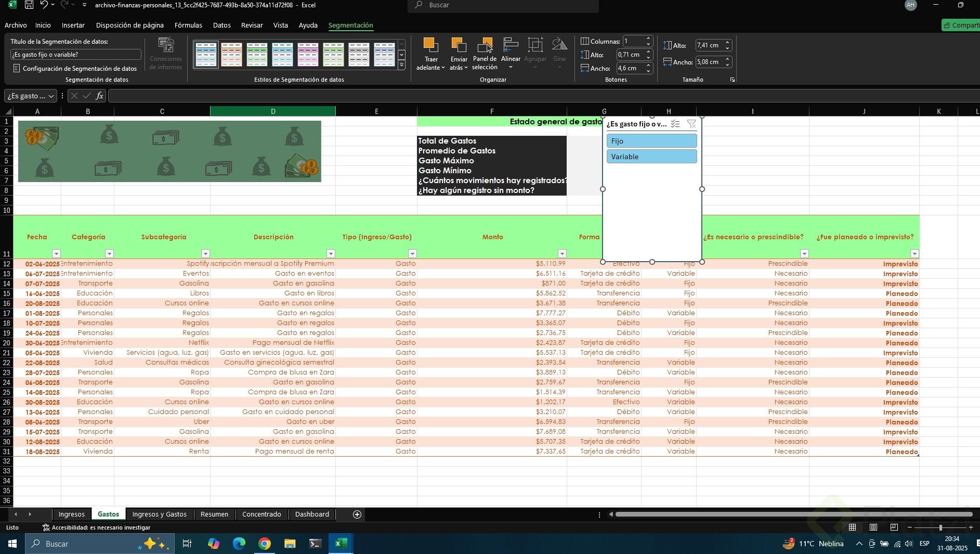The width and height of the screenshot is (980, 554).
Task: Open the Fórmulas ribbon tab
Action: (188, 25)
